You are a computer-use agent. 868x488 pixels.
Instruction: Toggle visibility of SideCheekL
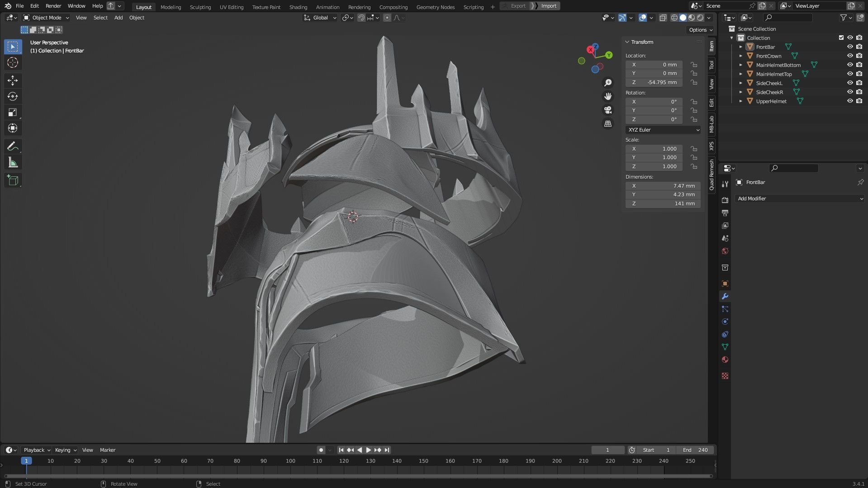click(850, 83)
